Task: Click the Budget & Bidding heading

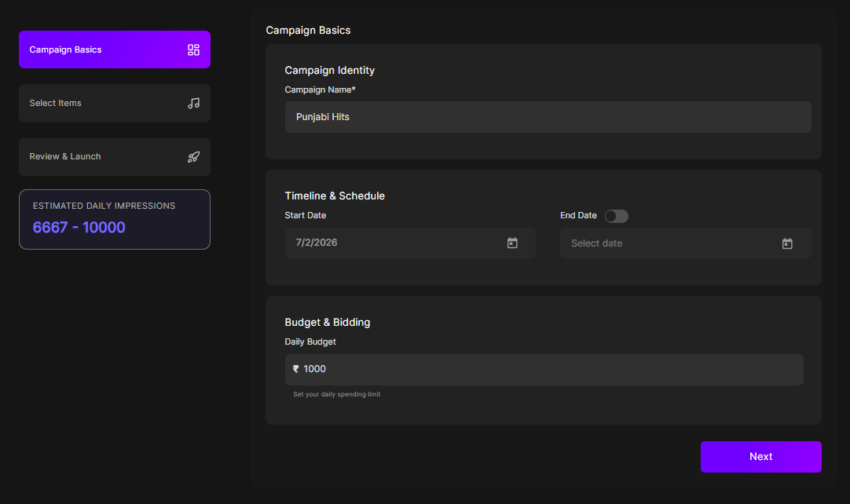Action: 328,323
